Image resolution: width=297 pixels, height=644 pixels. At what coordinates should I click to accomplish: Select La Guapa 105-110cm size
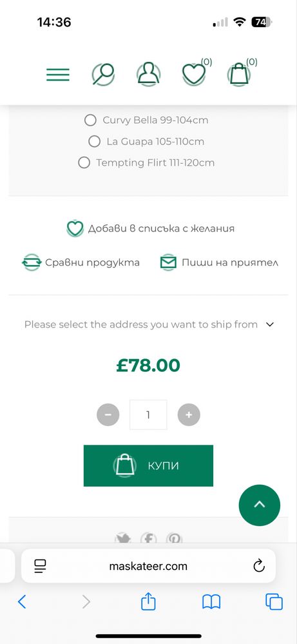146,142
